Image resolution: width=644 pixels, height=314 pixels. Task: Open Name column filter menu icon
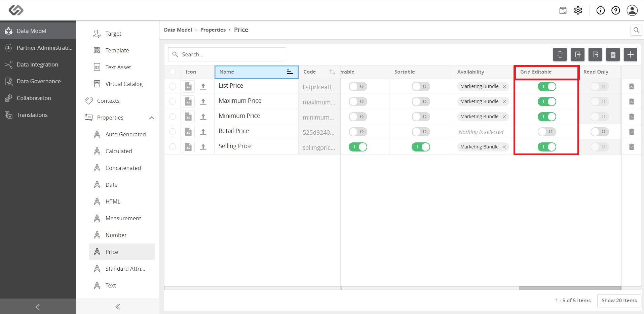[x=290, y=72]
